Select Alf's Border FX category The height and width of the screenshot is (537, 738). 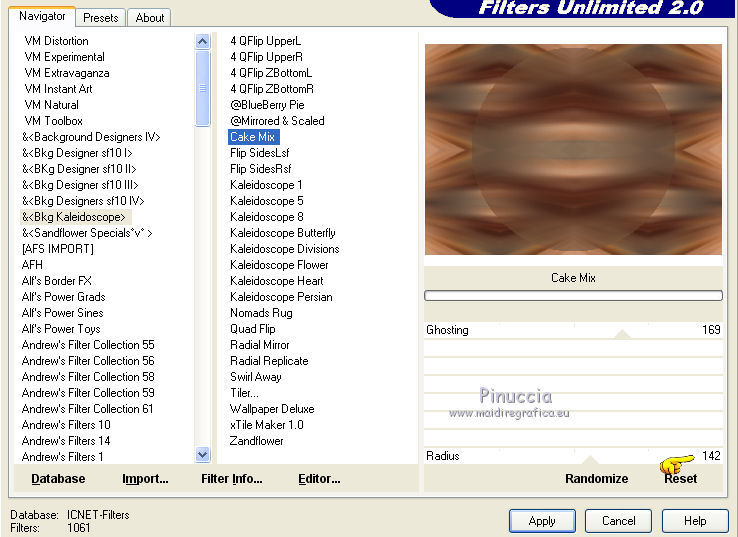pyautogui.click(x=56, y=281)
